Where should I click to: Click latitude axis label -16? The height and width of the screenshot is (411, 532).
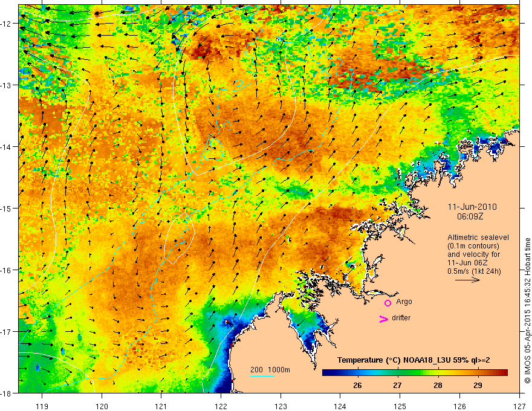click(6, 270)
